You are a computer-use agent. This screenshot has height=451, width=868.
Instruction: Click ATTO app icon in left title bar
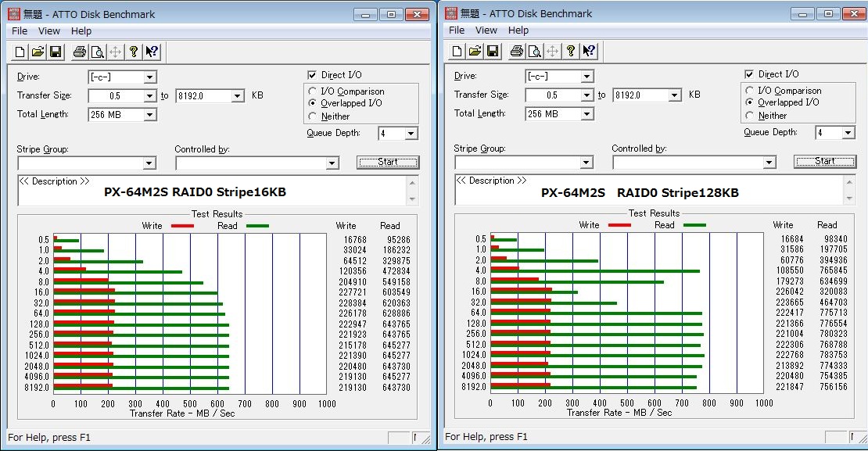(14, 14)
